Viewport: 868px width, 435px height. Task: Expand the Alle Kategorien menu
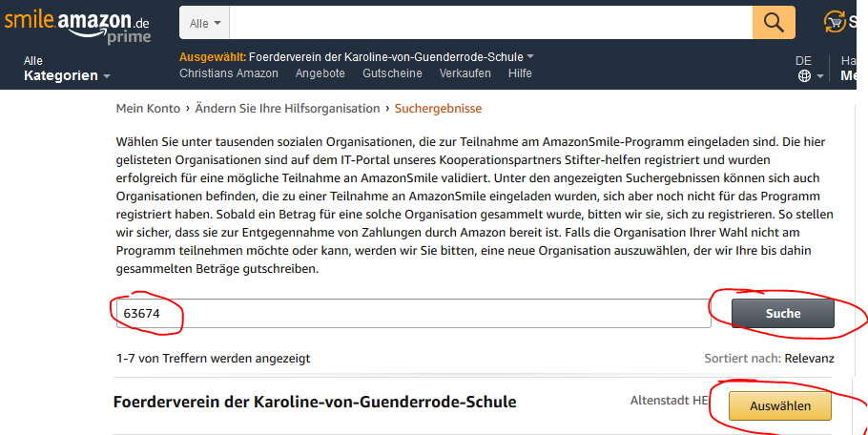click(x=67, y=69)
